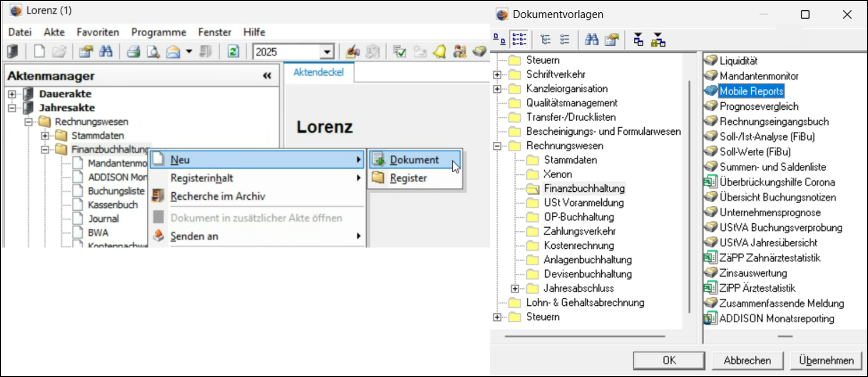Click the vertical scrollbar of folder tree

(690, 196)
